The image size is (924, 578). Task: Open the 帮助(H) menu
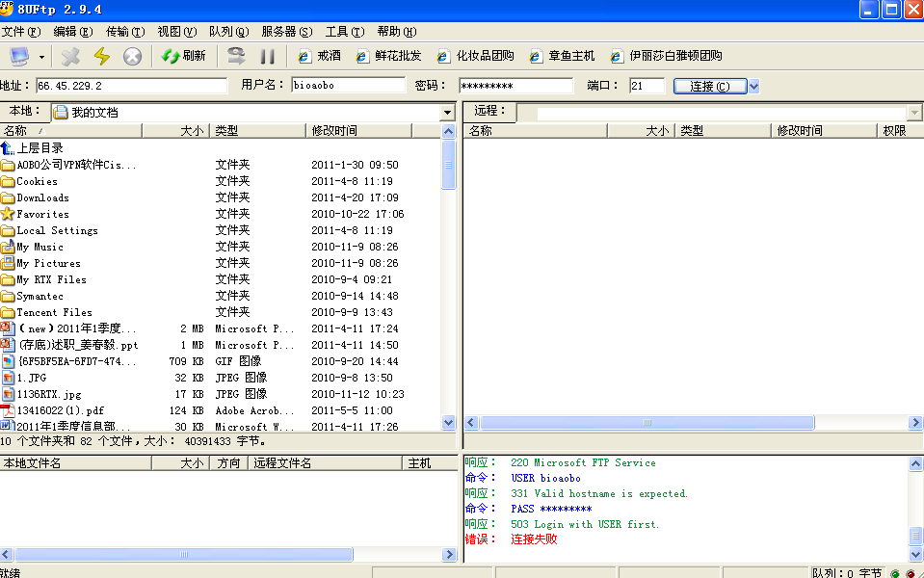[x=397, y=31]
